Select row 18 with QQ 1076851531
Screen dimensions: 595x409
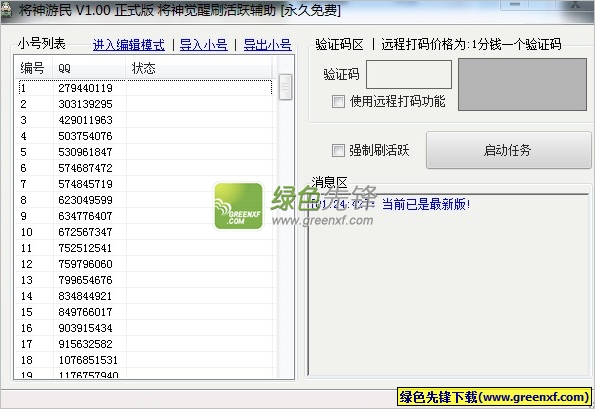(145, 360)
